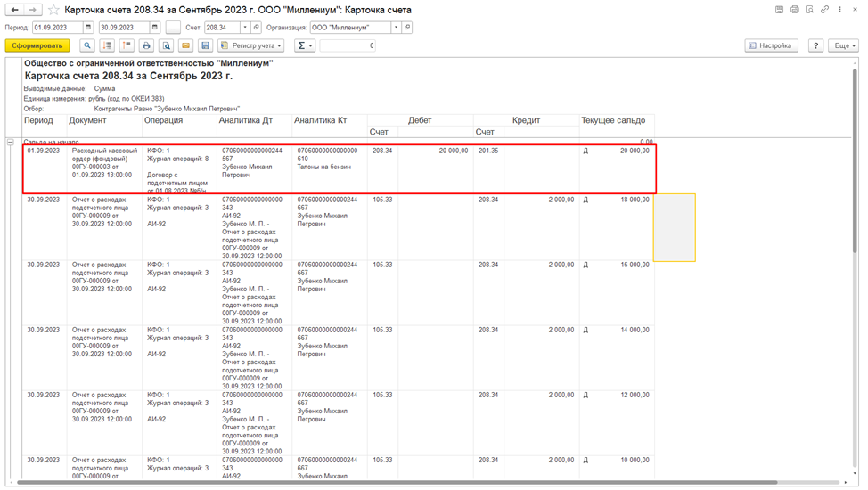Select the Операция column header
The image size is (868, 490).
(x=163, y=120)
